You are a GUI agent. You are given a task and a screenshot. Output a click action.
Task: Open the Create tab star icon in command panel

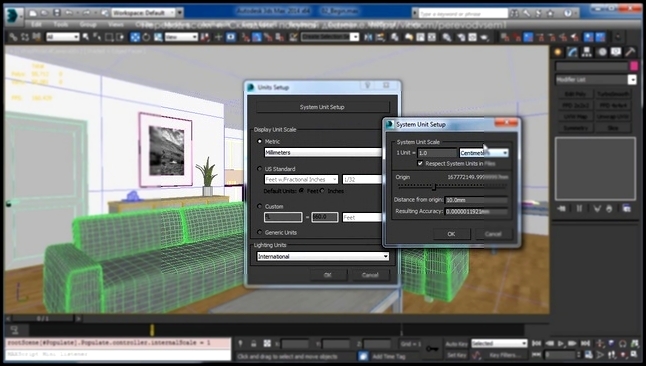(558, 52)
